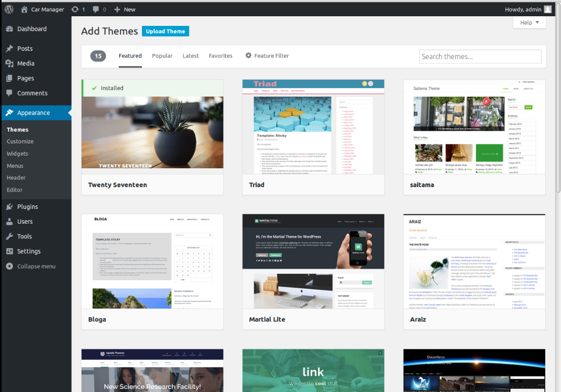Click the Users menu item label
Viewport: 561px width, 392px height.
coord(25,222)
